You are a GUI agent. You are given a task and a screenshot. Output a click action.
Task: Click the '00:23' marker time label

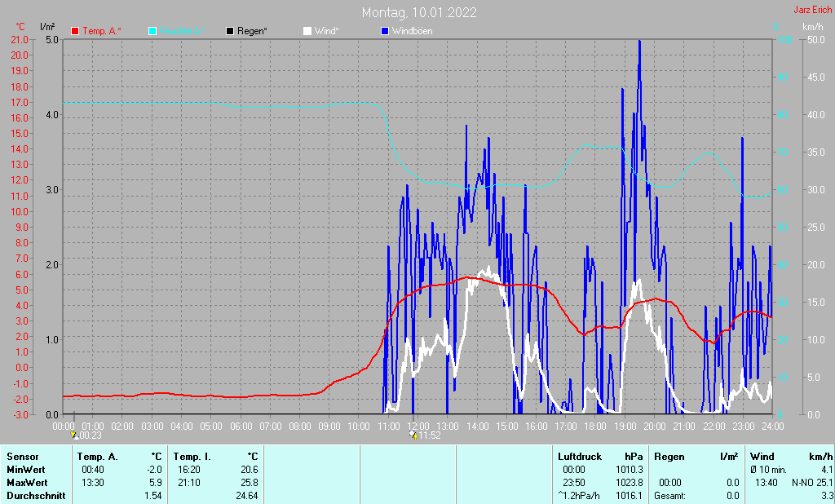point(90,435)
